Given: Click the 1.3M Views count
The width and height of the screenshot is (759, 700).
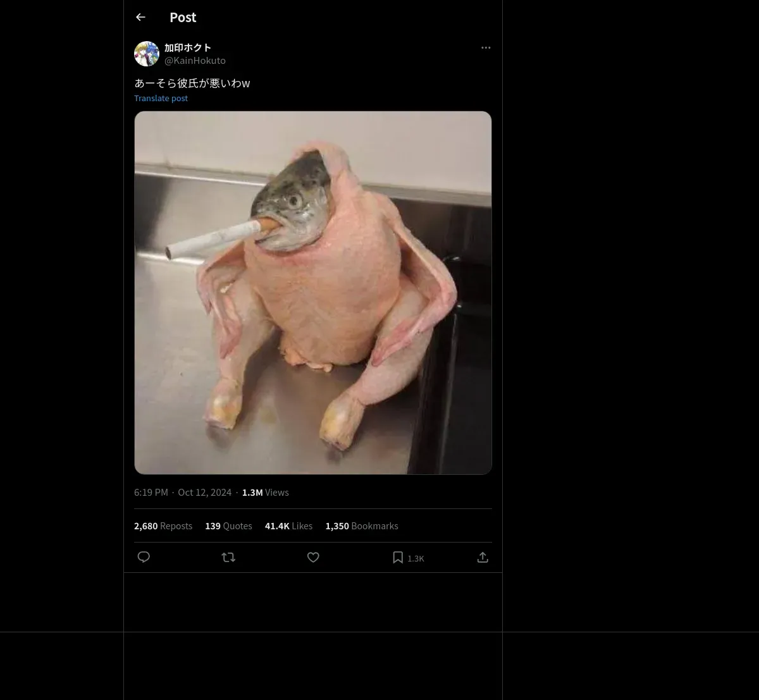Looking at the screenshot, I should [x=265, y=493].
